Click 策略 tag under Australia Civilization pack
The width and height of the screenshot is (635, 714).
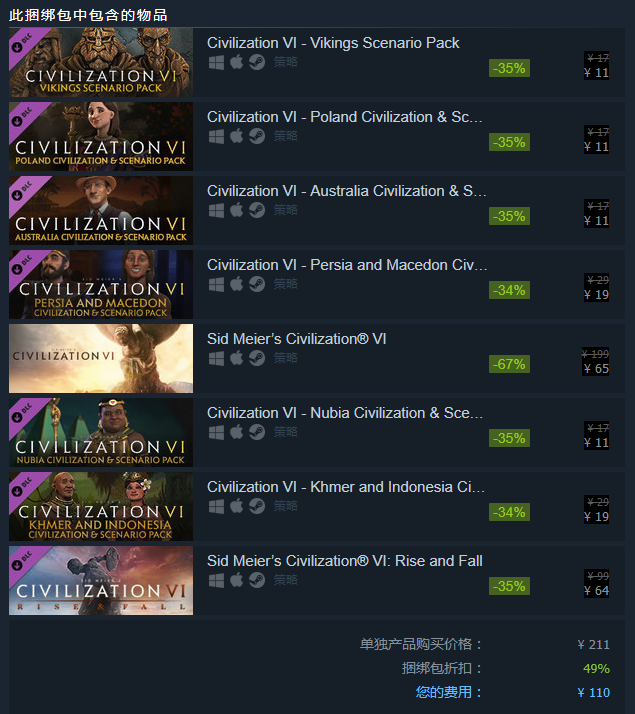click(x=285, y=210)
